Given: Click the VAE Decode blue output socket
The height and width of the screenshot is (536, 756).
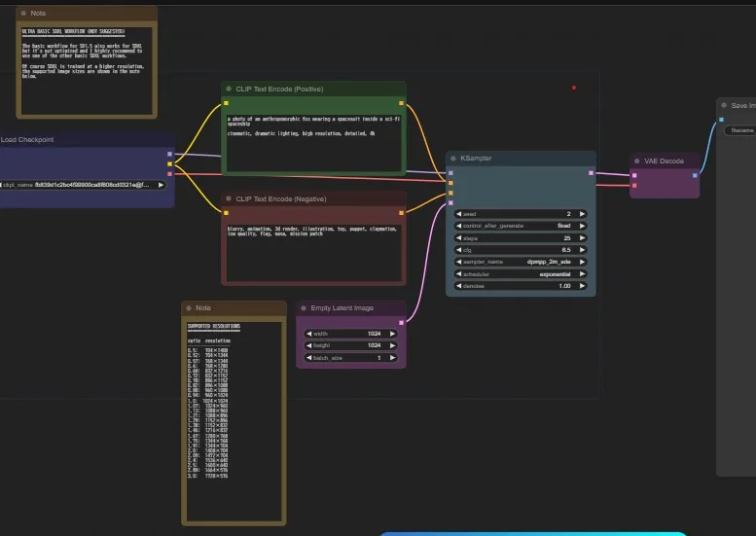Looking at the screenshot, I should [x=694, y=175].
